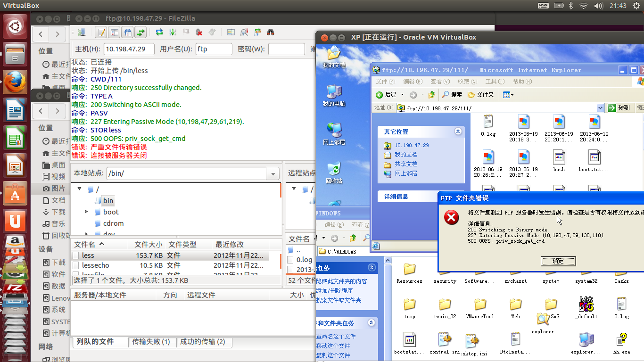644x362 pixels.
Task: Click the less file icon in local list
Action: pos(76,255)
